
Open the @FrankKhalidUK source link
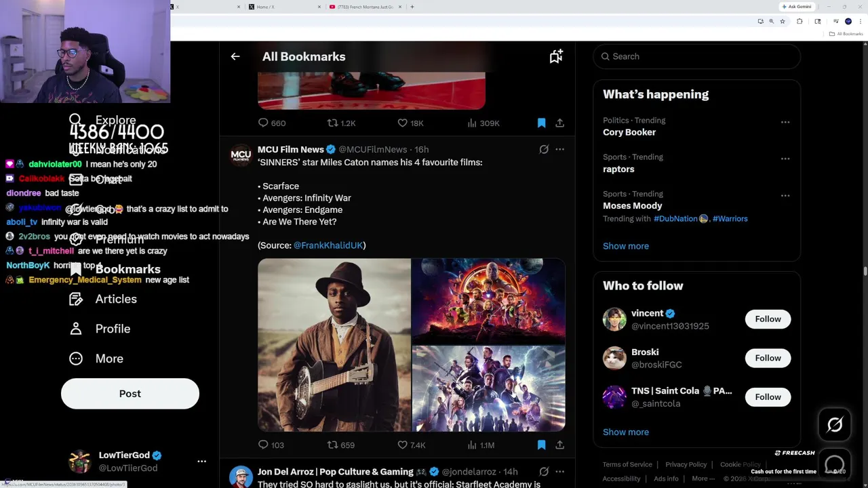coord(328,245)
